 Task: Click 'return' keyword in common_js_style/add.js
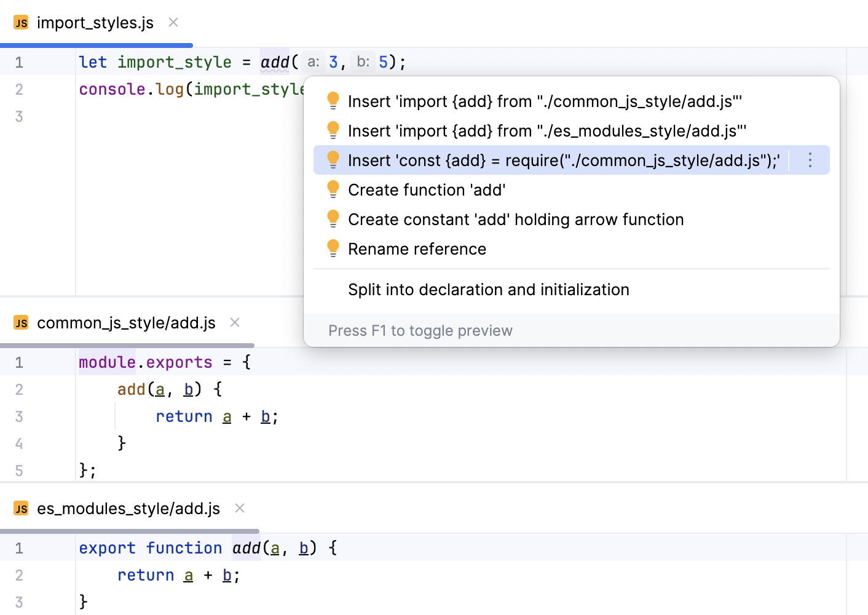pos(184,416)
